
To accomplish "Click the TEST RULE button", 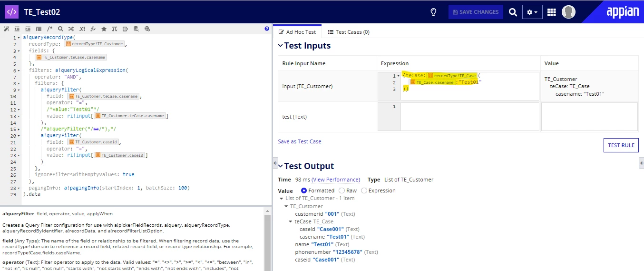I will pos(621,145).
